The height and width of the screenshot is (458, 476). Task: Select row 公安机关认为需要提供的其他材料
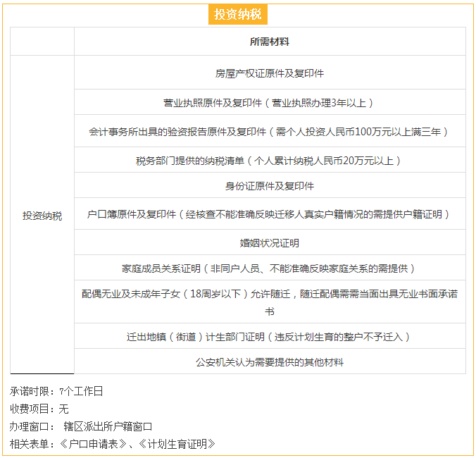(x=270, y=361)
